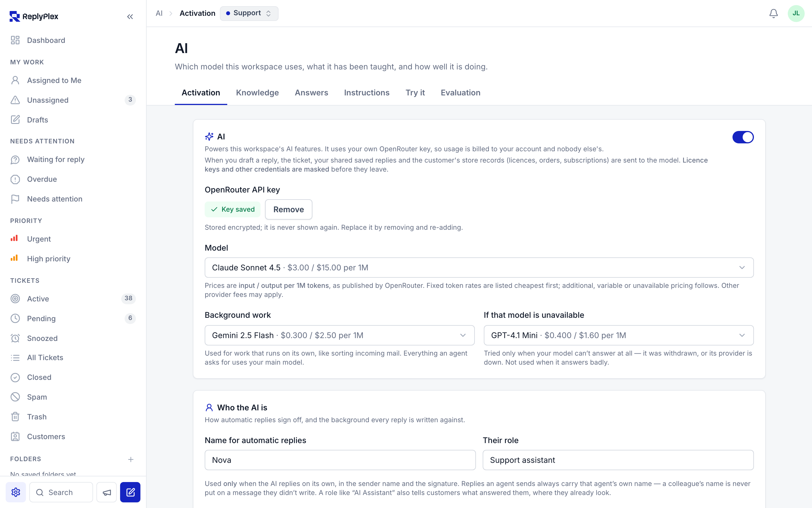812x508 pixels.
Task: Open the Model dropdown showing Claude Sonnet 4.5
Action: 479,268
